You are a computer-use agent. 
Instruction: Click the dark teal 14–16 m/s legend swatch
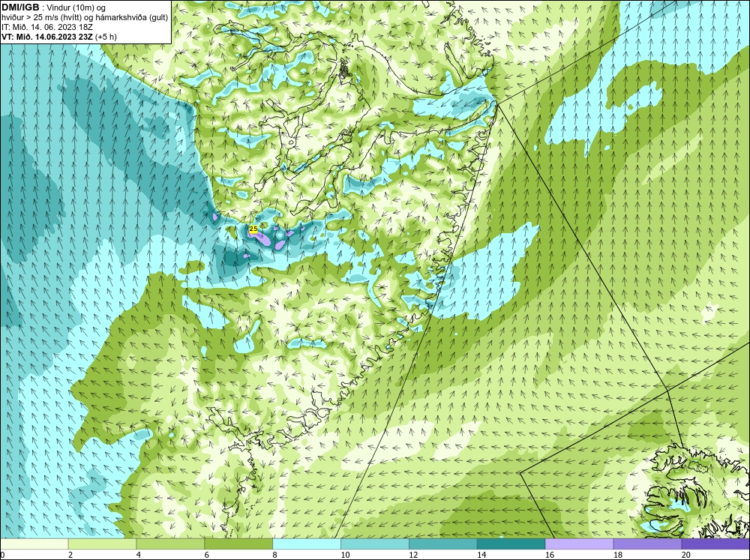[511, 544]
